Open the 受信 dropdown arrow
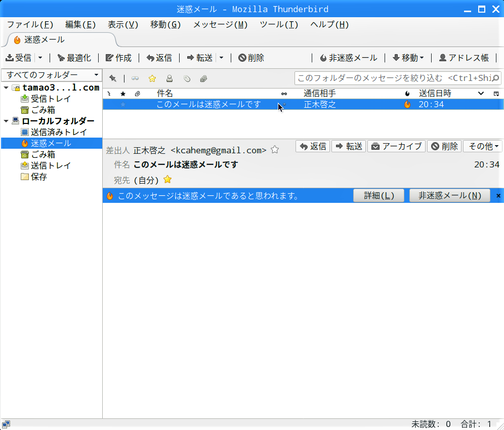The image size is (504, 430). click(40, 58)
